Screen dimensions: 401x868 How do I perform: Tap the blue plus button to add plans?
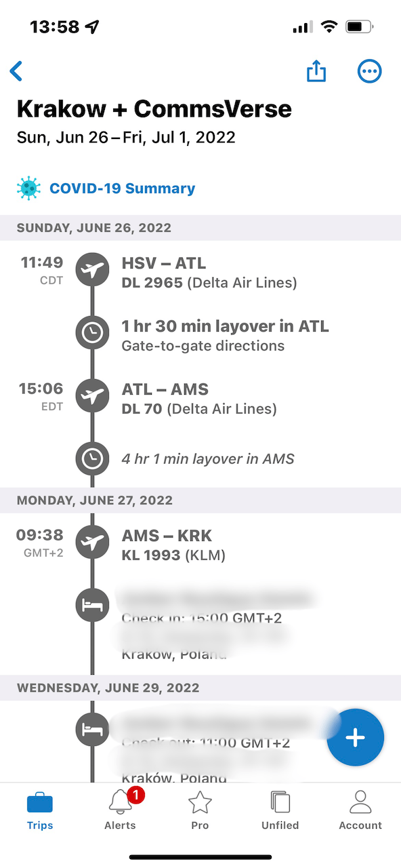[356, 737]
